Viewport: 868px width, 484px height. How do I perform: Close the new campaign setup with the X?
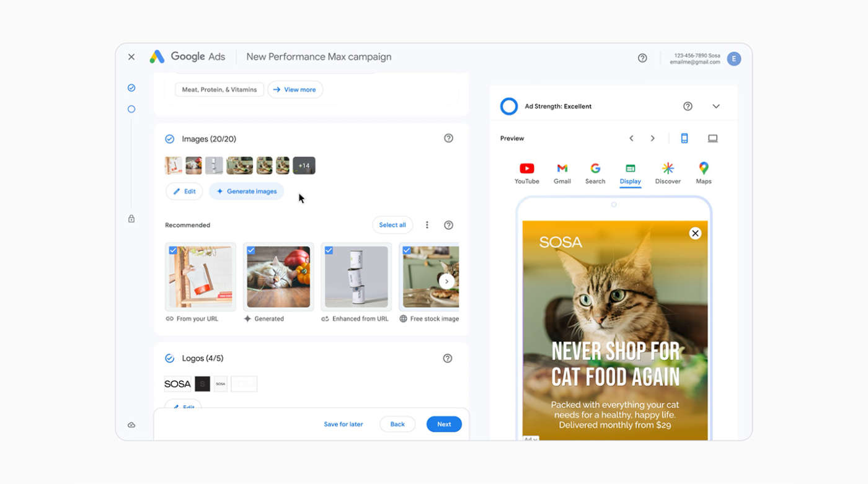(x=131, y=57)
